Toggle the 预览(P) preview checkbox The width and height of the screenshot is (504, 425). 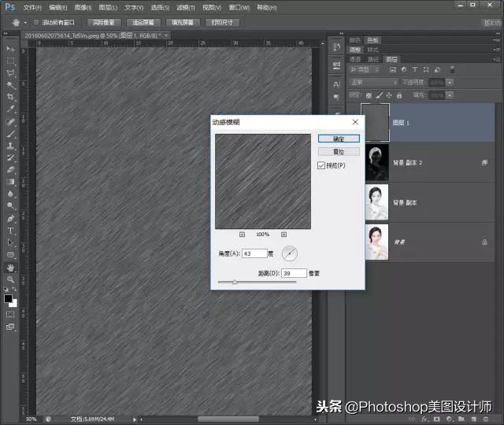coord(321,165)
